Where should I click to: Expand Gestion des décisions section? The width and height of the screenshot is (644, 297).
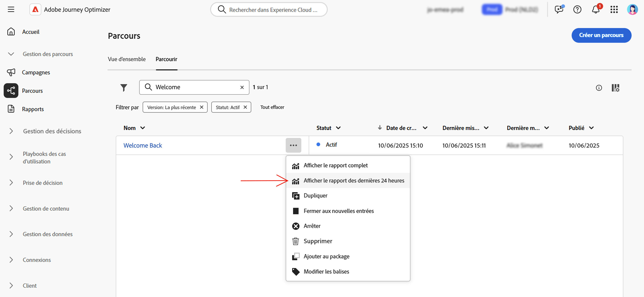point(11,131)
